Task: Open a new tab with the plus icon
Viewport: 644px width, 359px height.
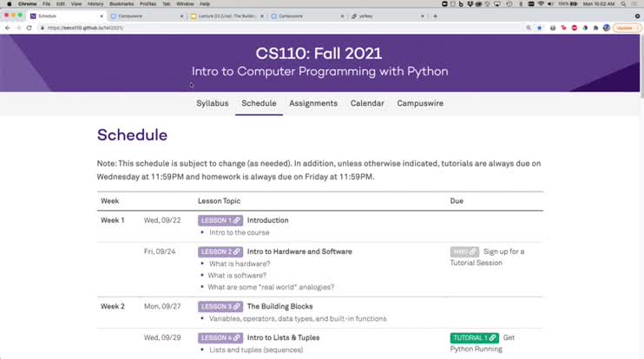Action: 435,16
